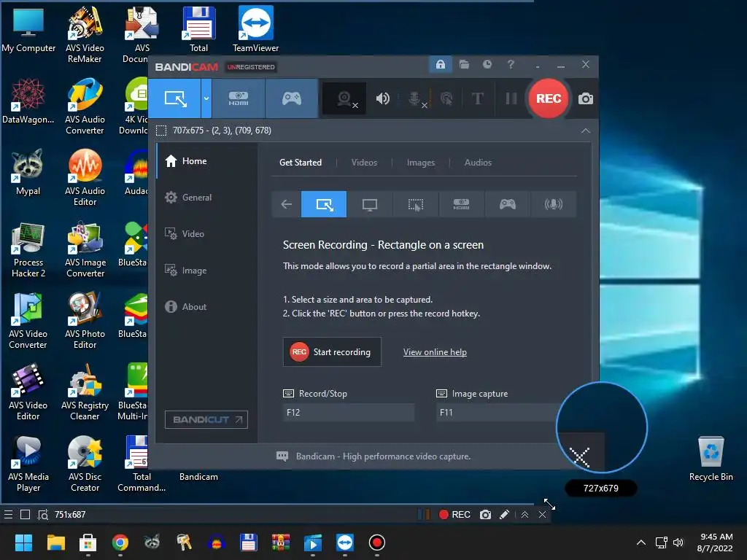Screen dimensions: 747x560
Task: Click find window icon on capture bar
Action: pos(43,514)
